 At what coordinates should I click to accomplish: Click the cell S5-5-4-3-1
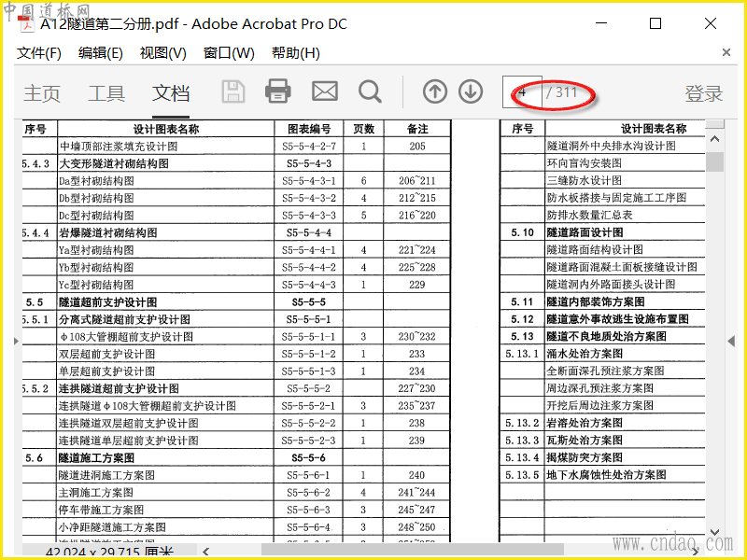pos(309,181)
